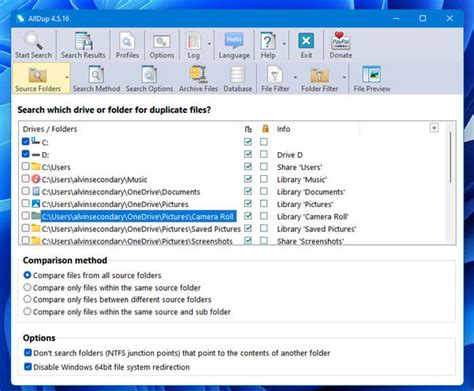Click Share 'Users' info text

pyautogui.click(x=299, y=167)
